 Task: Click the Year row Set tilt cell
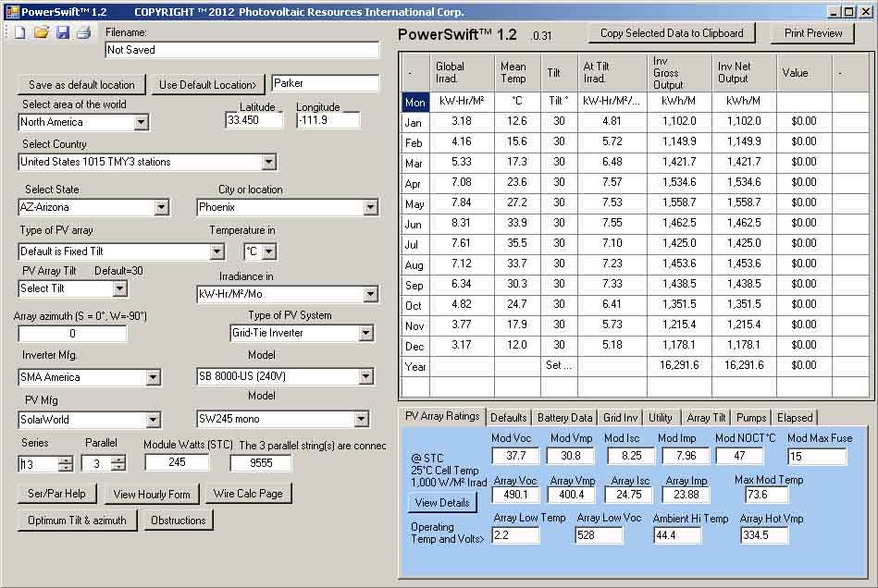click(x=559, y=365)
